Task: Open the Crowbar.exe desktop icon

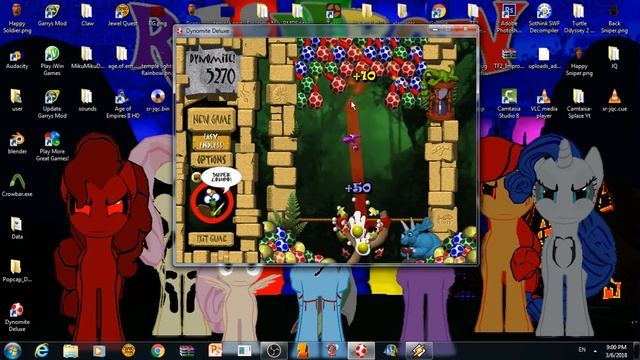Action: (x=17, y=186)
